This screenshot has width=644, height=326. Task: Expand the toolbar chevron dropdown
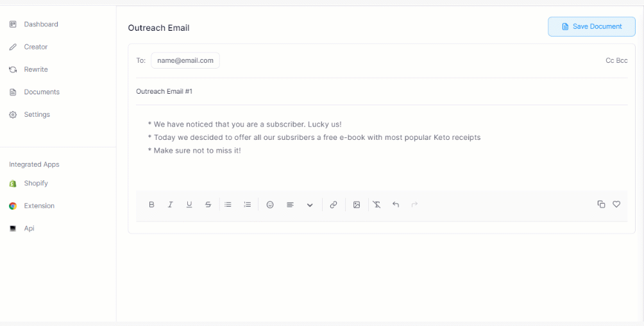click(x=310, y=205)
